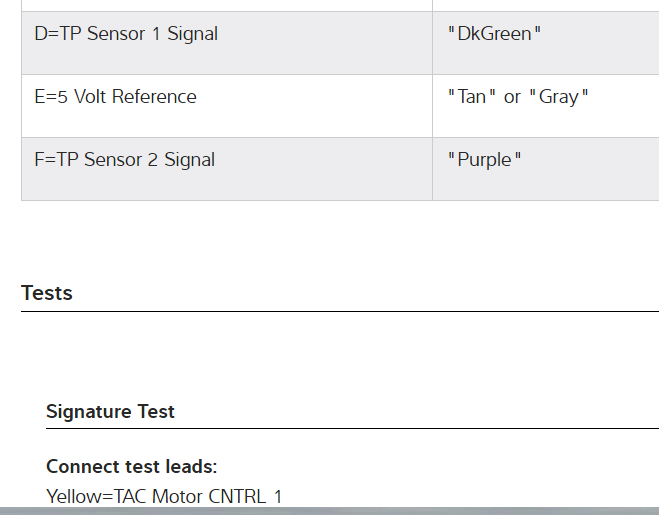Image resolution: width=659 pixels, height=515 pixels.
Task: Click the "Yellow=TAC Motor CNTRL 1" line
Action: click(164, 496)
